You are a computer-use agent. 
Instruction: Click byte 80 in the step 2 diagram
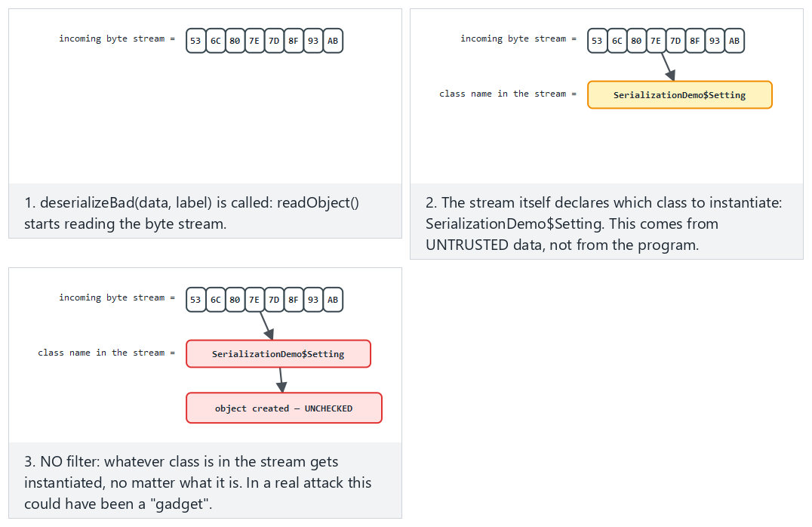coord(636,41)
